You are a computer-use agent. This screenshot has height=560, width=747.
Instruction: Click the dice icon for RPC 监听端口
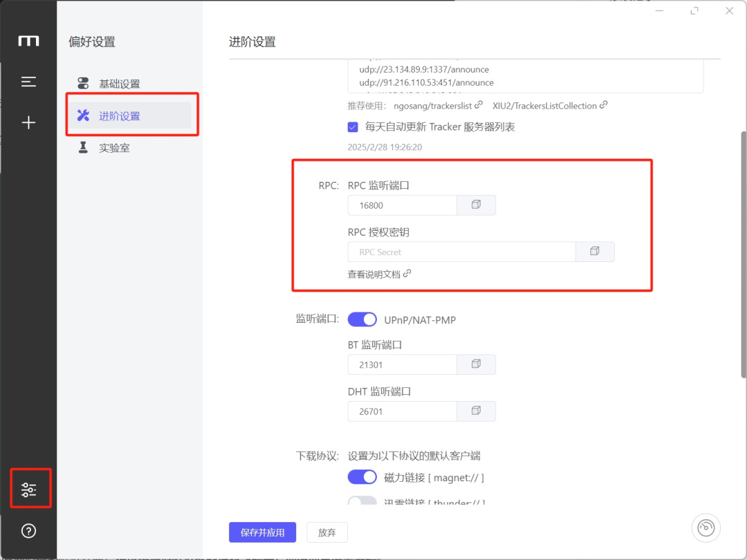tap(476, 205)
